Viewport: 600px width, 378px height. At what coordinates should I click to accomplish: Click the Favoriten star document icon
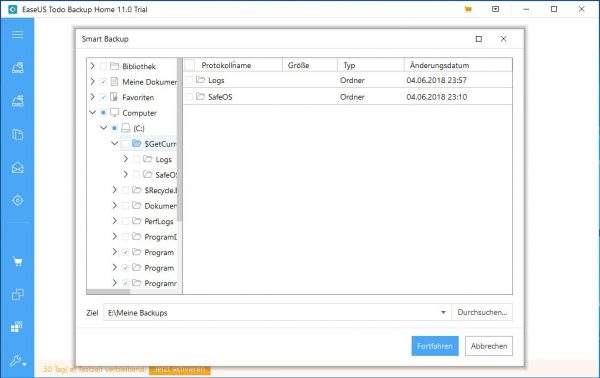coord(114,97)
